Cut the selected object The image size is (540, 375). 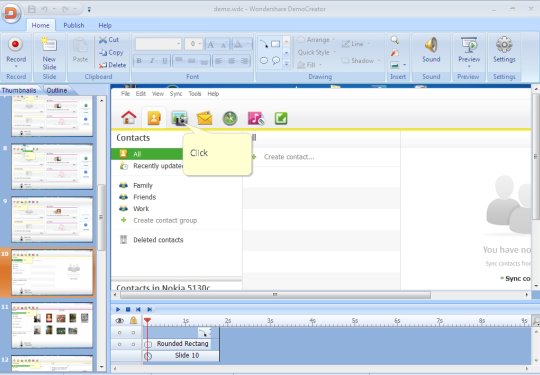pyautogui.click(x=109, y=40)
